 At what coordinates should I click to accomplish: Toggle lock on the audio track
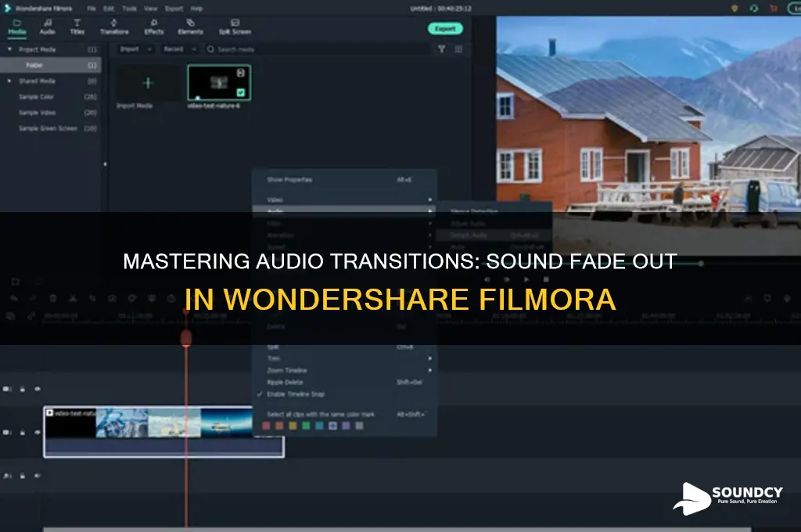point(23,476)
